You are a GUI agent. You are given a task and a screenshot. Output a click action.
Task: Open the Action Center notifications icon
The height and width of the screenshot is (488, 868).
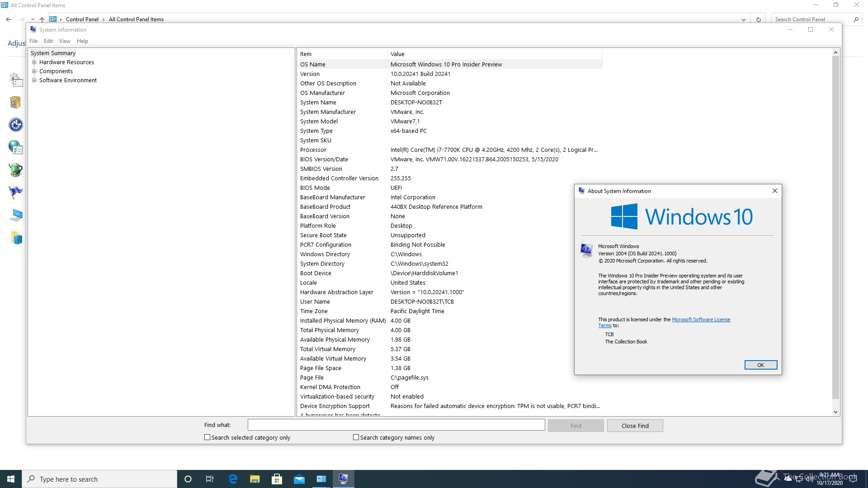(x=854, y=479)
